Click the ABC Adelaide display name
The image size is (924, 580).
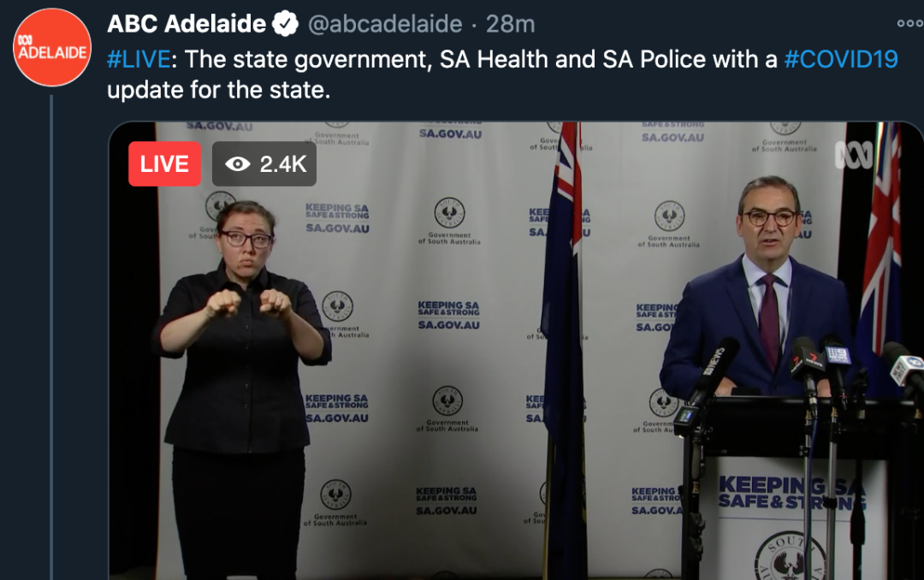click(187, 24)
